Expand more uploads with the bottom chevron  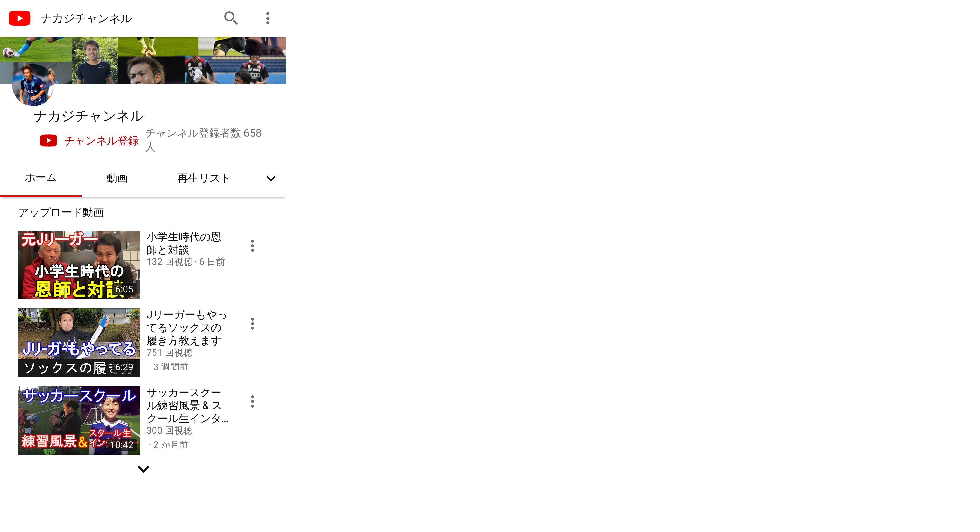[143, 469]
